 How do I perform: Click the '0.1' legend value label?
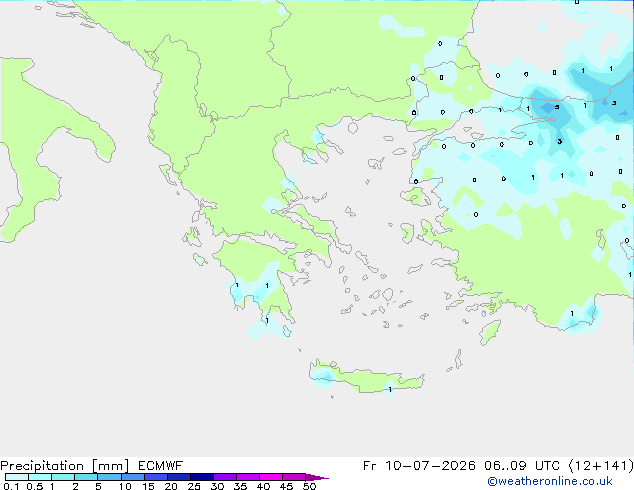pyautogui.click(x=11, y=486)
